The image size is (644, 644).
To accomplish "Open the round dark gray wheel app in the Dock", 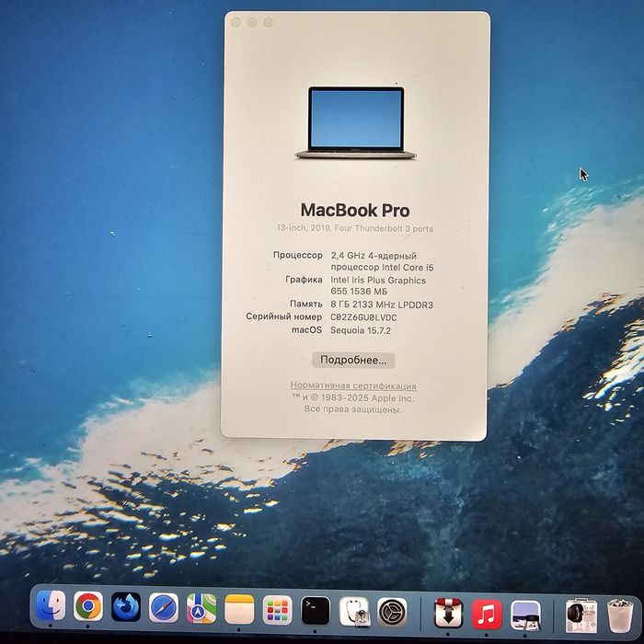I will pyautogui.click(x=392, y=612).
